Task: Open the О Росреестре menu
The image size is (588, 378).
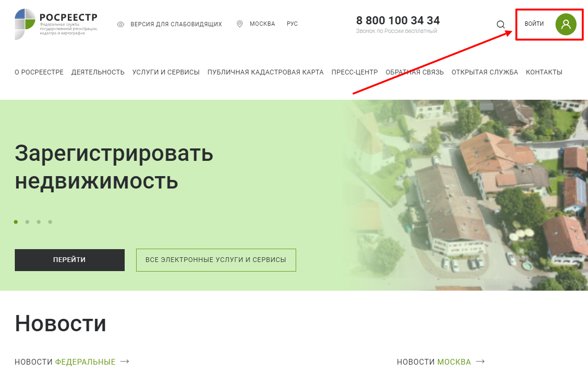Action: (x=39, y=73)
